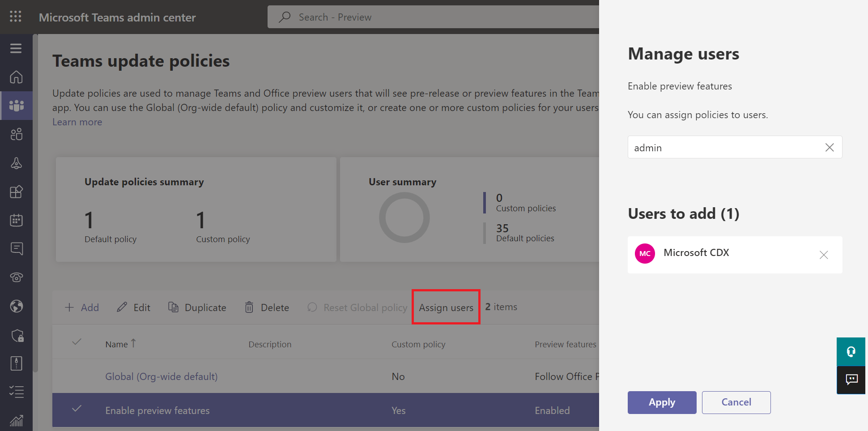
Task: Toggle the hamburger navigation menu
Action: [16, 48]
